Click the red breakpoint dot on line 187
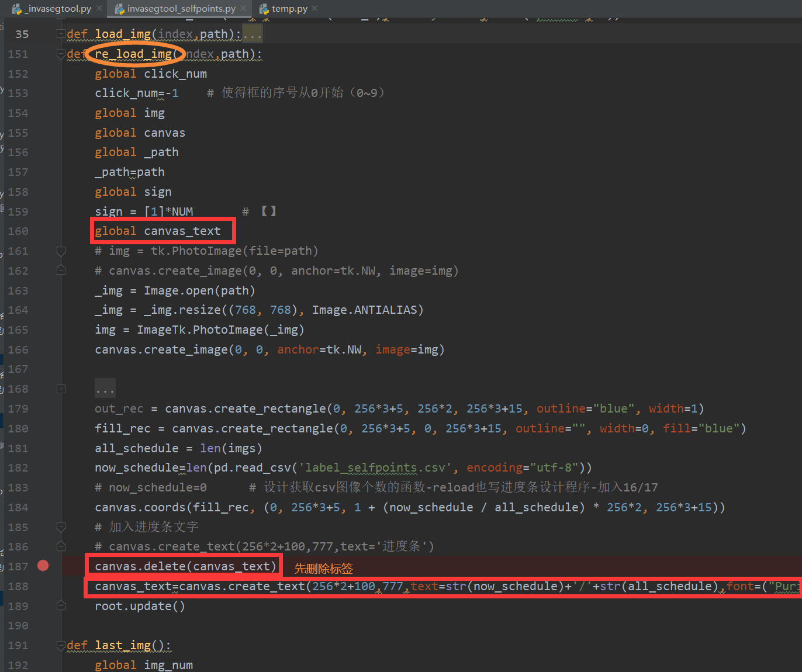 click(43, 566)
